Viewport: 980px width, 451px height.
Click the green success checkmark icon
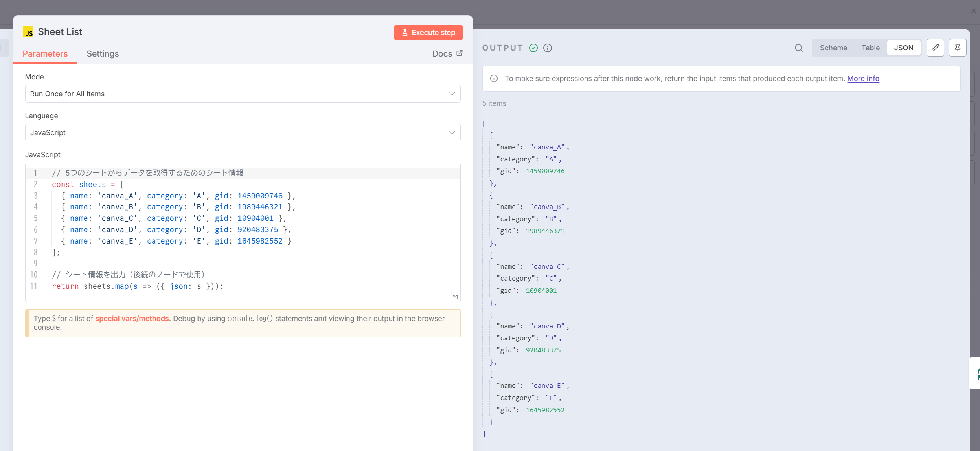533,48
